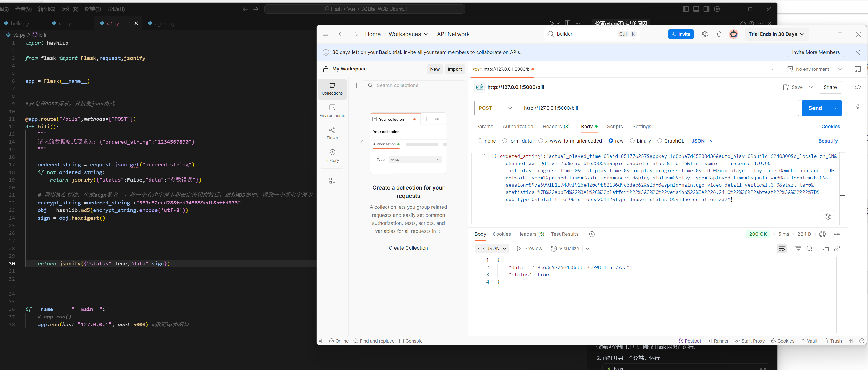Open the code snippet panel icon
The height and width of the screenshot is (370, 868).
[858, 87]
